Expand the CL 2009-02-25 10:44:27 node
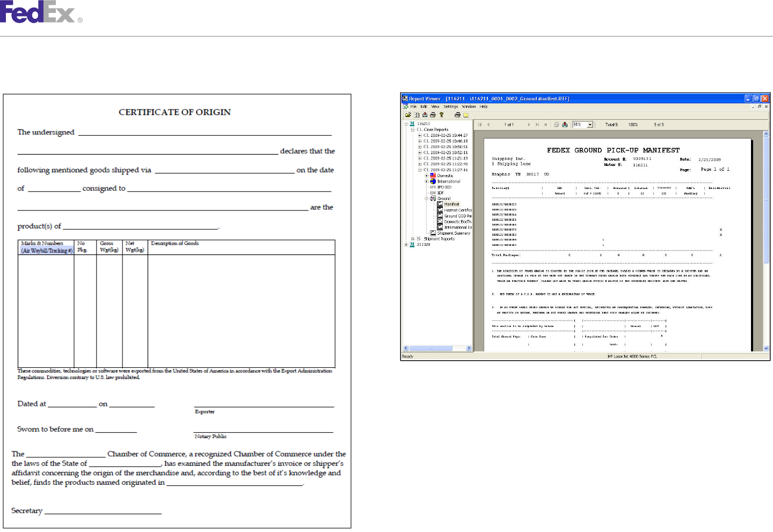 pos(420,135)
